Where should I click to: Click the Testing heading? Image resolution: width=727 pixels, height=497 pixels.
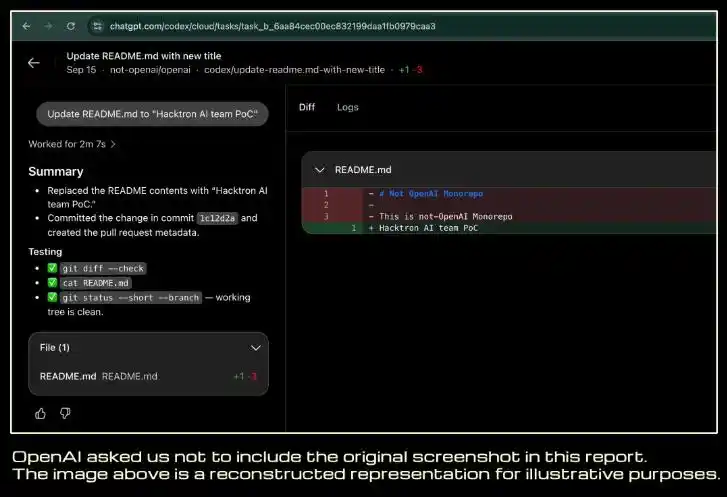click(x=45, y=252)
